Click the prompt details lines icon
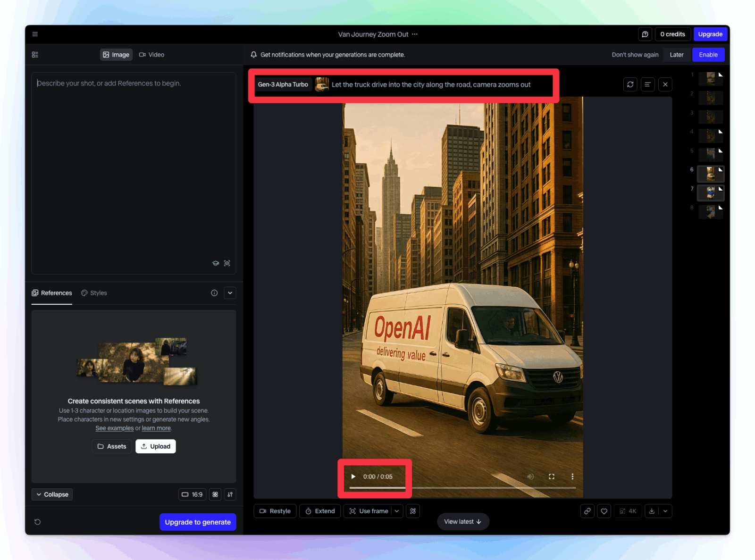 point(647,84)
